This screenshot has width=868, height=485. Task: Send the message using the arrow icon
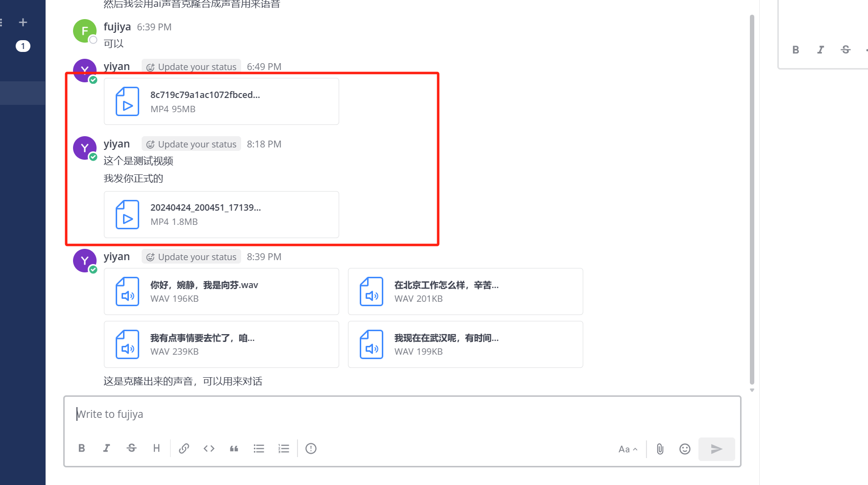[x=717, y=449]
